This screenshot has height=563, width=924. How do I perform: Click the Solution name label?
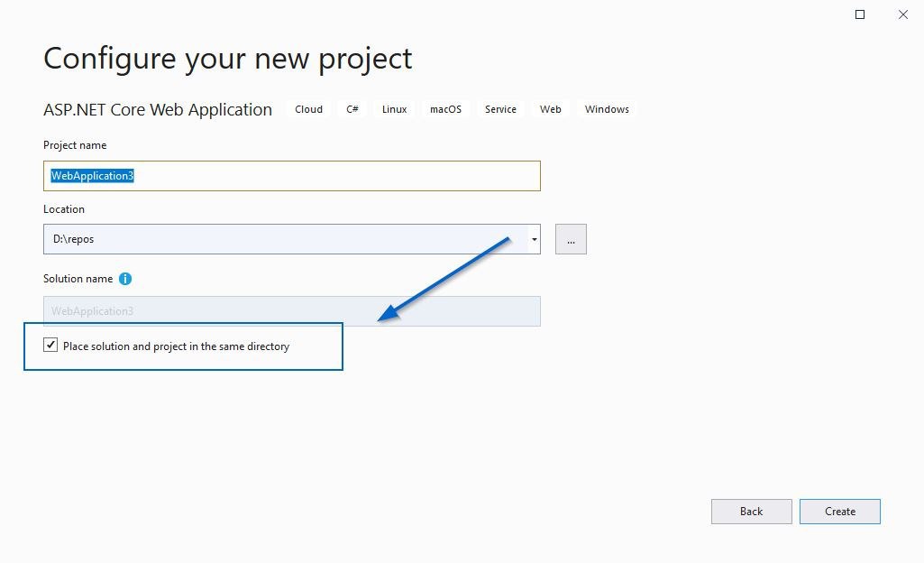[78, 279]
